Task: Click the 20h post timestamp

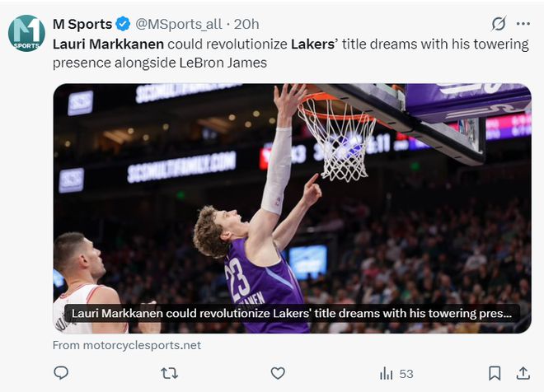Action: pyautogui.click(x=246, y=24)
